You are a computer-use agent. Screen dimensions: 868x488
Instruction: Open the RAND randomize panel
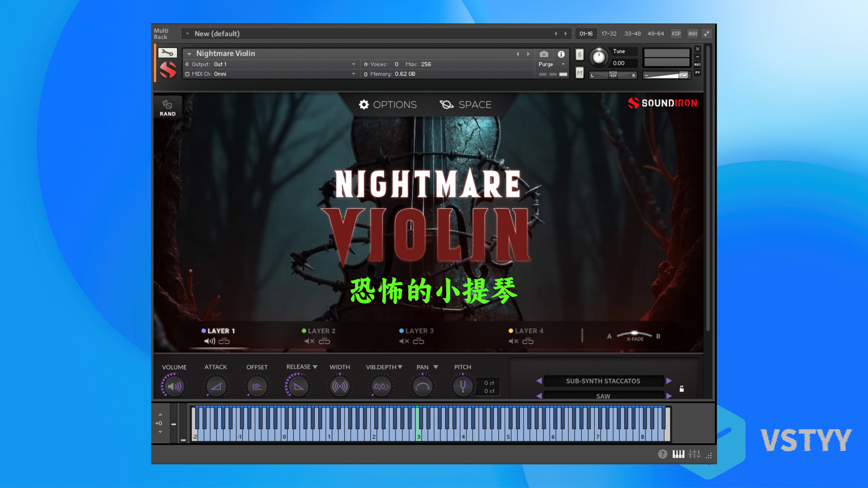coord(167,107)
